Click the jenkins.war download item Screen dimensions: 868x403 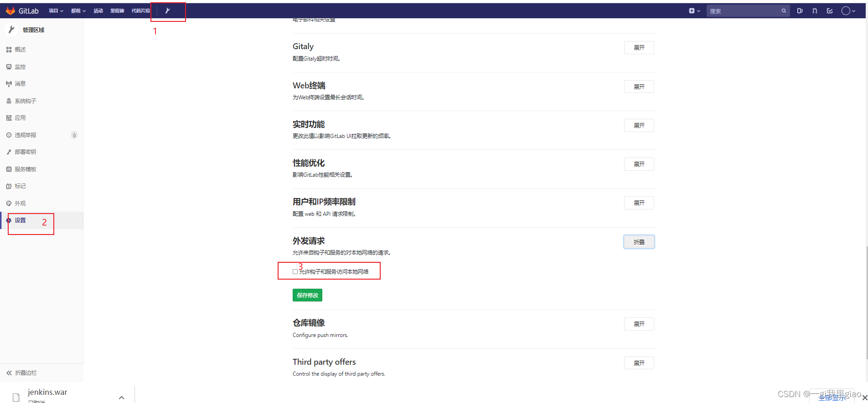tap(68, 395)
